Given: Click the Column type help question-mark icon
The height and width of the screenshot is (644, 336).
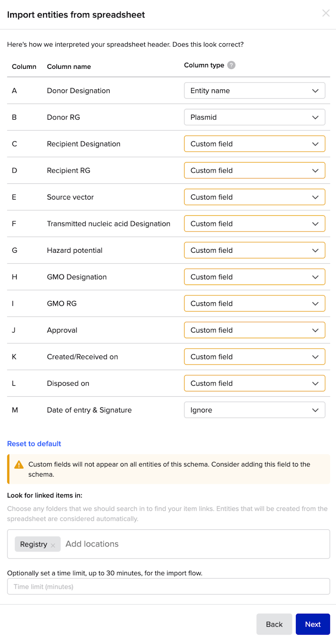Looking at the screenshot, I should coord(231,65).
